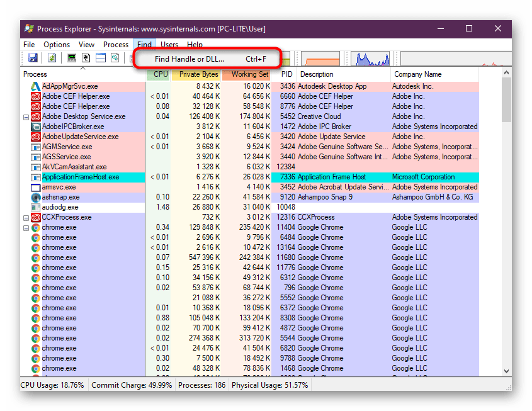
Task: Sort by the PID column header
Action: coord(285,74)
